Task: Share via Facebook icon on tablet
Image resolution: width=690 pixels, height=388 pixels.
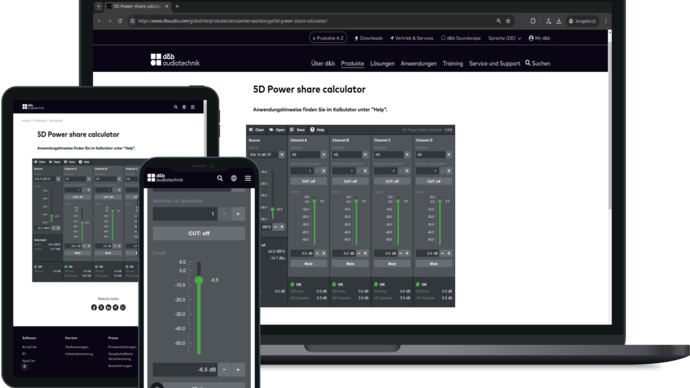Action: coord(94,307)
